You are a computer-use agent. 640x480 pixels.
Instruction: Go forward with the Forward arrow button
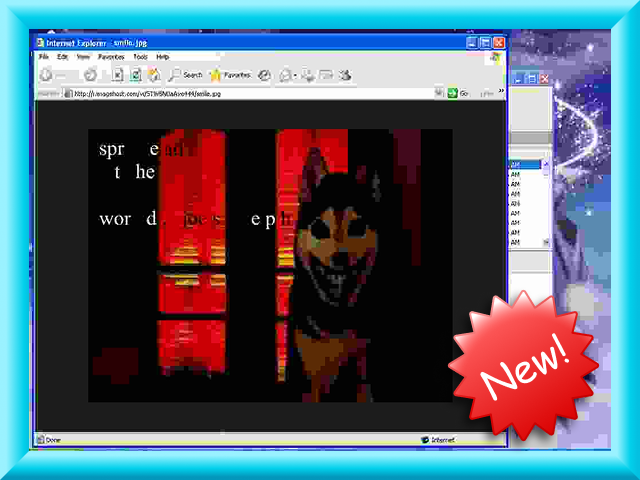[90, 75]
